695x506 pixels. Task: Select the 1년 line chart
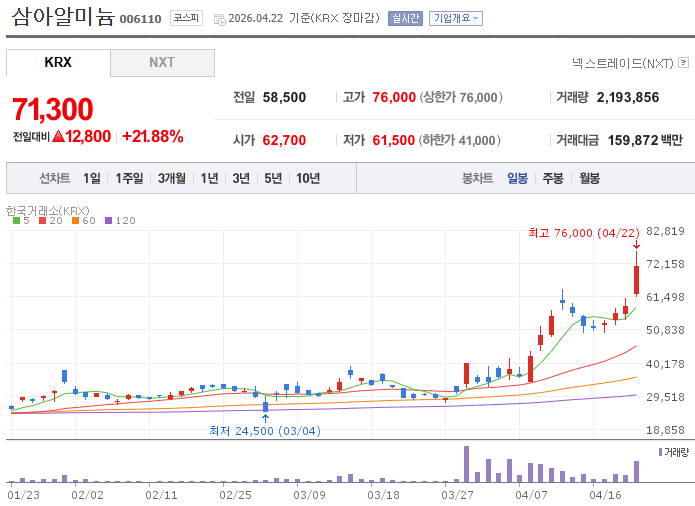(209, 178)
